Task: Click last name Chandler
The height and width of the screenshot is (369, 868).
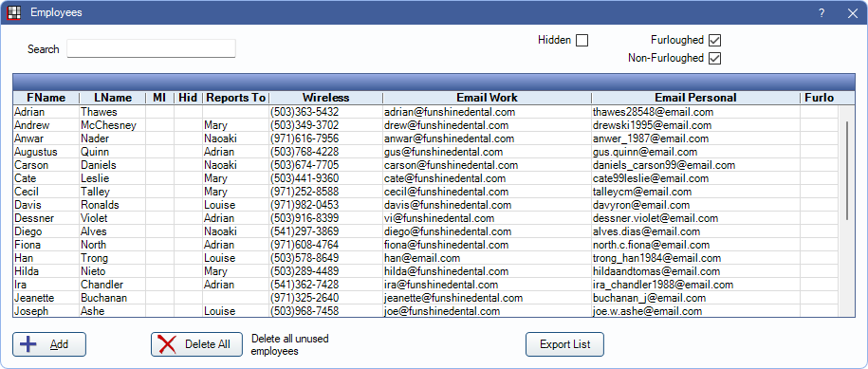Action: pyautogui.click(x=102, y=285)
